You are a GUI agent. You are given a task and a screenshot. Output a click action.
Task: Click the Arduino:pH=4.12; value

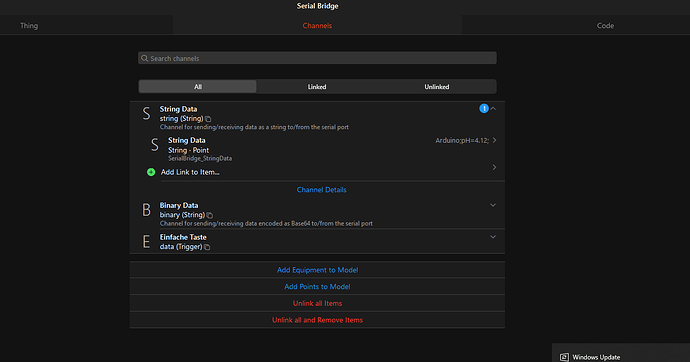tap(462, 141)
